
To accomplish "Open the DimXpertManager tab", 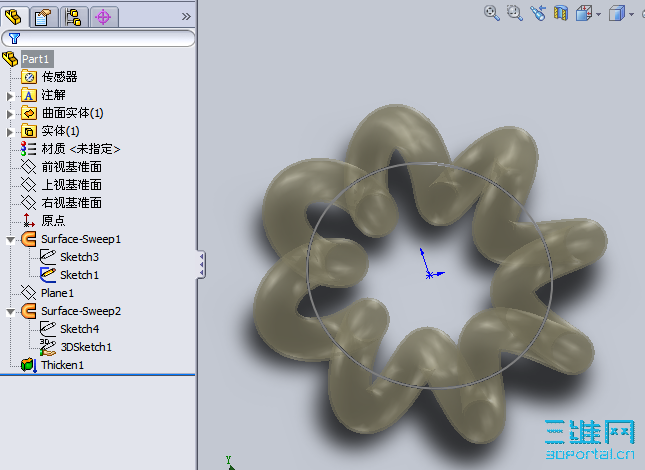I will click(x=103, y=17).
